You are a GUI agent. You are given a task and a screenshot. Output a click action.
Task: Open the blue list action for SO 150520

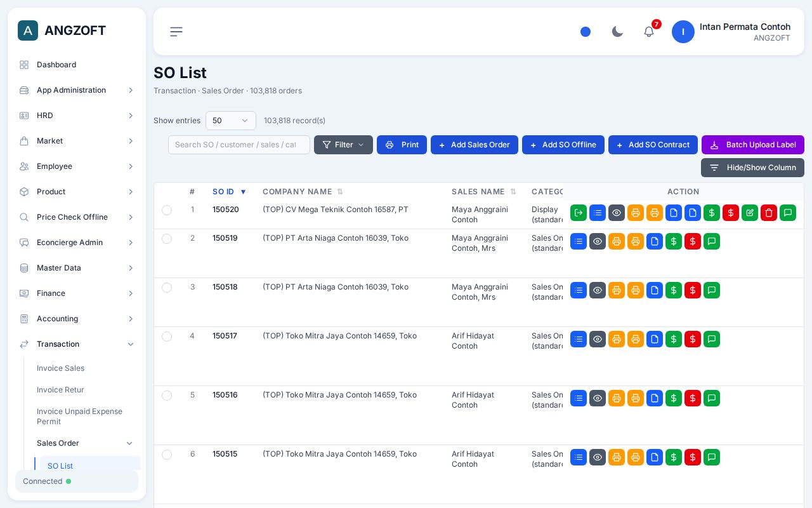pyautogui.click(x=598, y=213)
